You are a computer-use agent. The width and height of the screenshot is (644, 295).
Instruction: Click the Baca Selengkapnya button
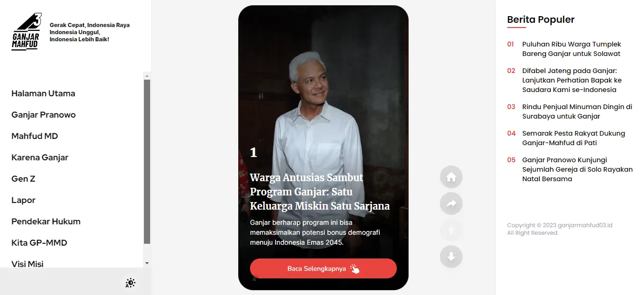[323, 268]
